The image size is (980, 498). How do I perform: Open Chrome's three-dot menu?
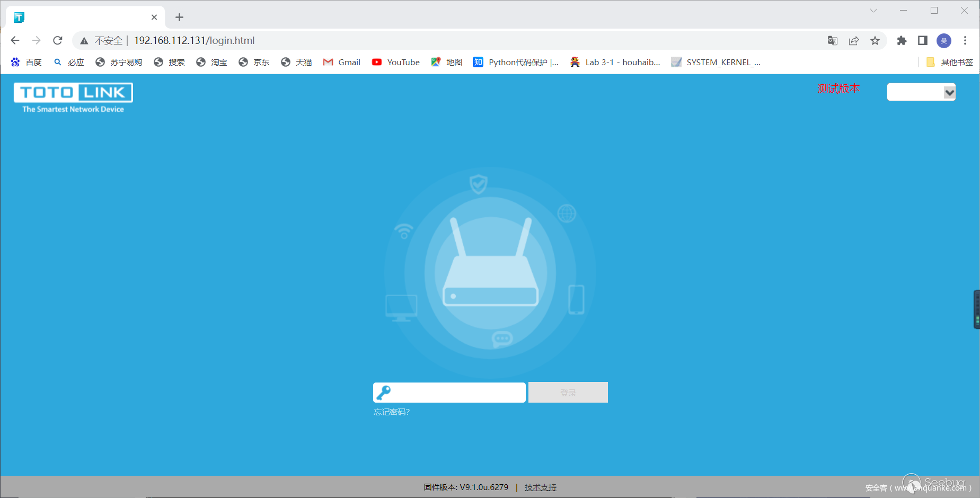pyautogui.click(x=965, y=41)
